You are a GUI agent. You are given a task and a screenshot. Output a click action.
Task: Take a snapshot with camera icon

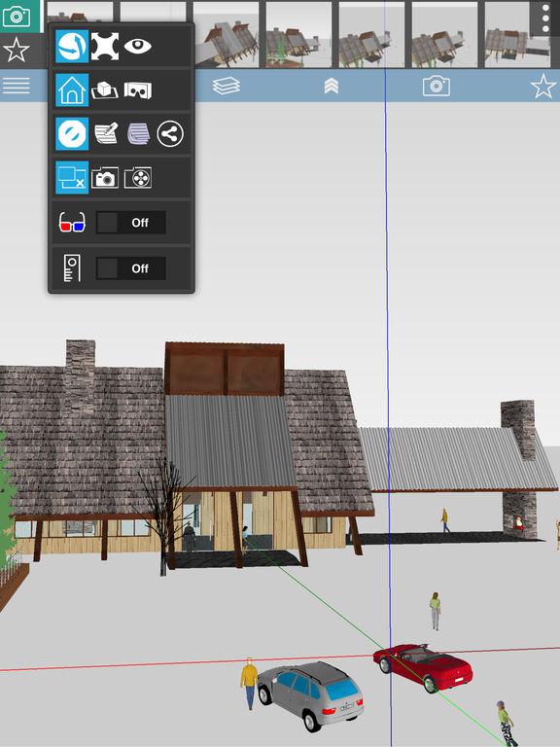(x=105, y=178)
